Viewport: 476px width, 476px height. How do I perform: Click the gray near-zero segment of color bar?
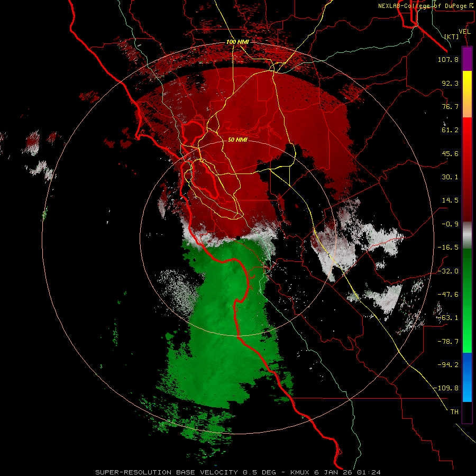click(x=467, y=235)
